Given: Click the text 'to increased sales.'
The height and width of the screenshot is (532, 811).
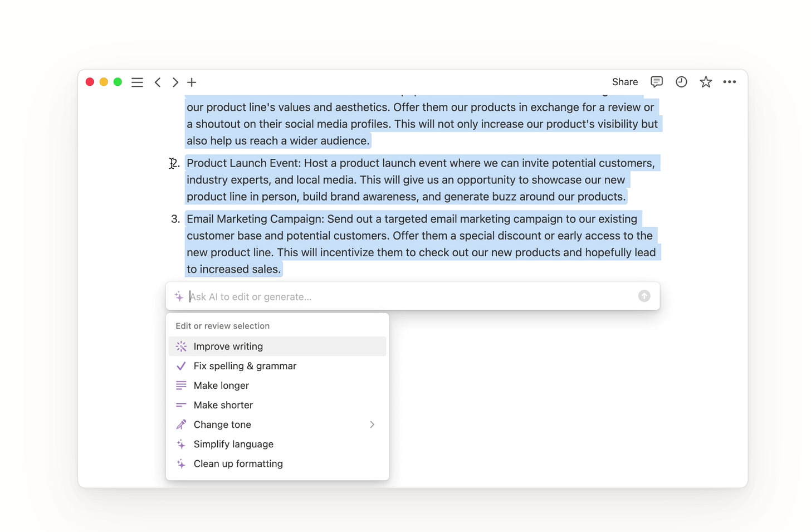Looking at the screenshot, I should click(x=233, y=269).
